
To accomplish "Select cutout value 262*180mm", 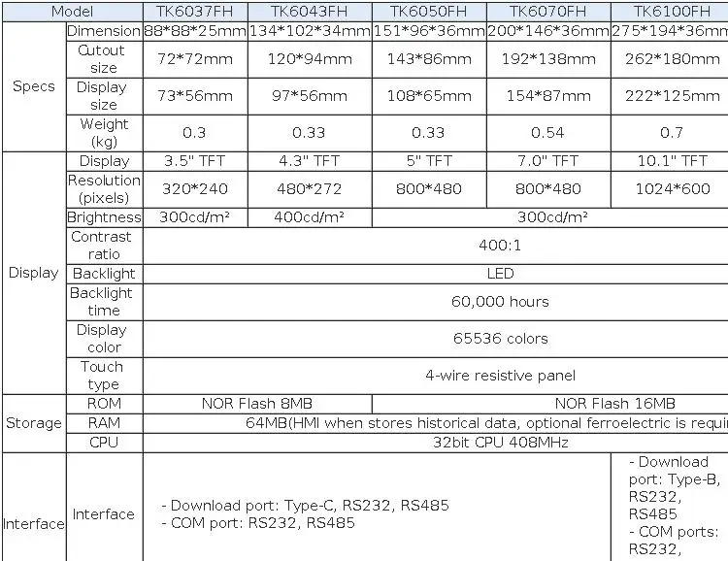I will [672, 59].
